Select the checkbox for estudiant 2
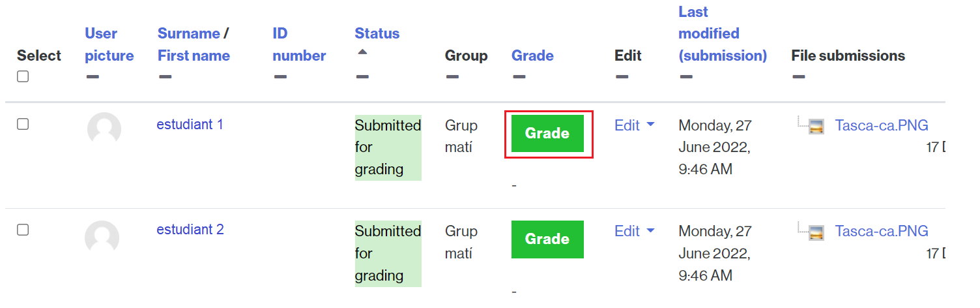This screenshot has width=980, height=308. [23, 230]
